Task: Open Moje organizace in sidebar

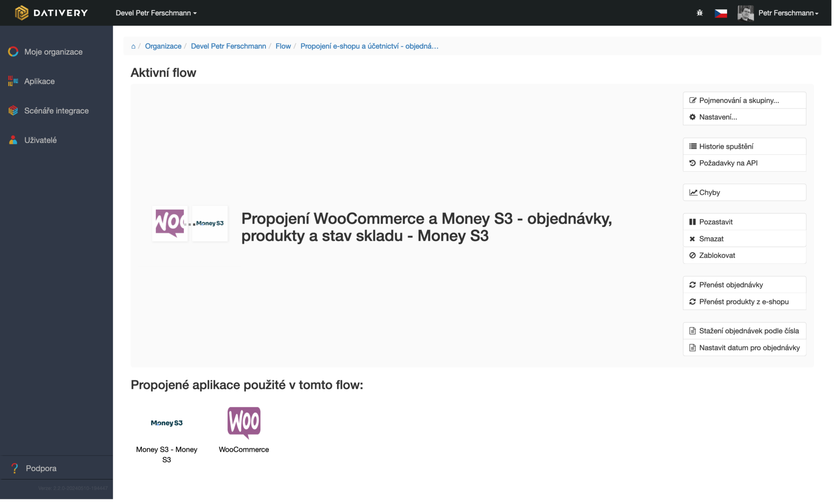Action: (x=53, y=52)
